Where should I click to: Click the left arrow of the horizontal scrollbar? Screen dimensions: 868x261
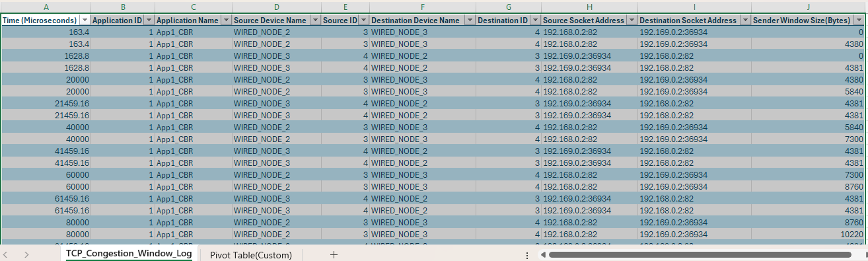543,254
